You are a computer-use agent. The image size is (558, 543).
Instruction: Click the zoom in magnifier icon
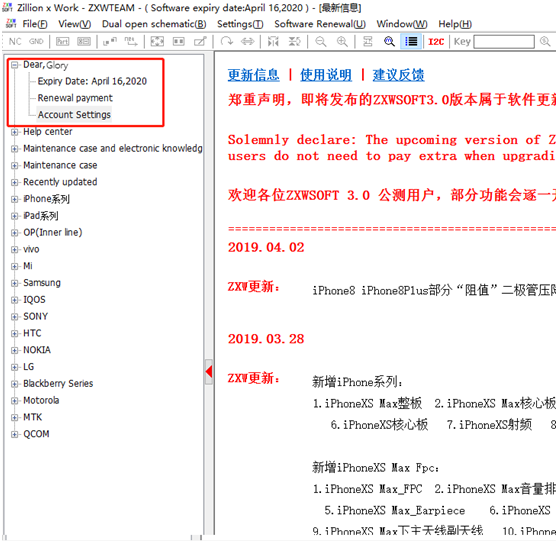(x=342, y=42)
